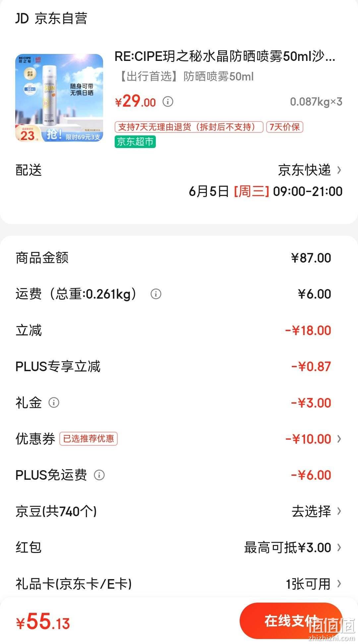Tap info icon next to PLUS免运费
The height and width of the screenshot is (644, 358).
coord(99,475)
